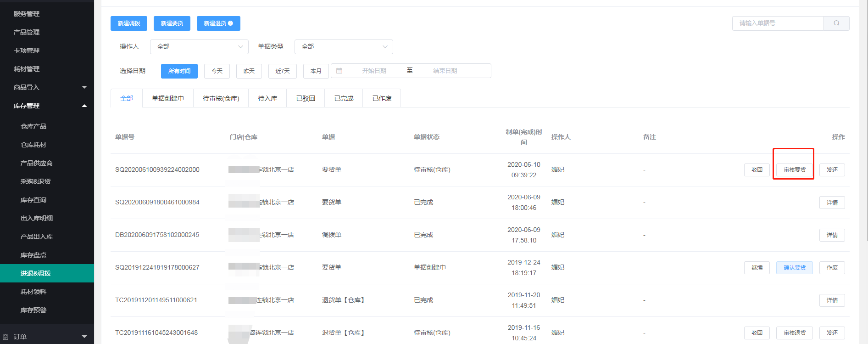
Task: Focus the 请输入单据号 search field
Action: pos(778,23)
